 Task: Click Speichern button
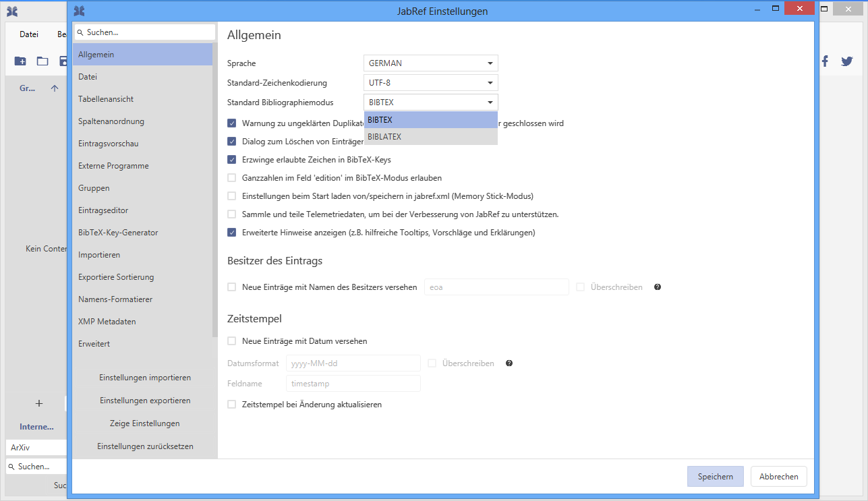coord(716,477)
